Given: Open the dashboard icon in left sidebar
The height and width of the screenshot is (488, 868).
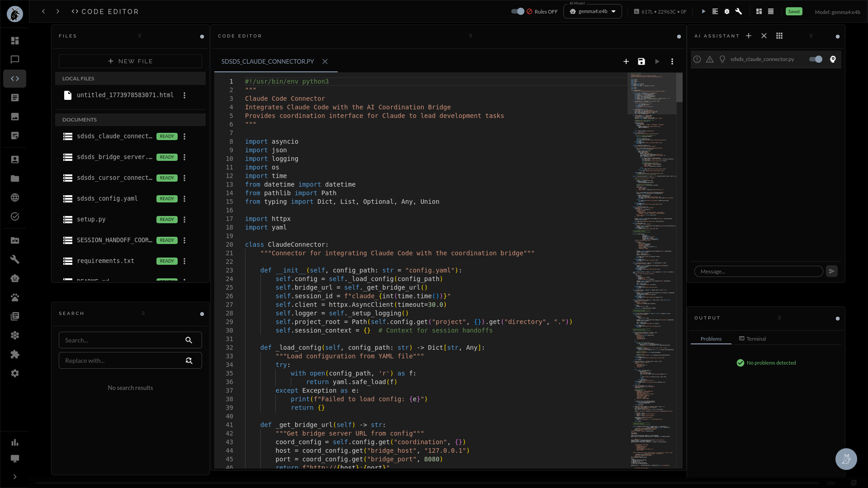Looking at the screenshot, I should click(x=15, y=41).
